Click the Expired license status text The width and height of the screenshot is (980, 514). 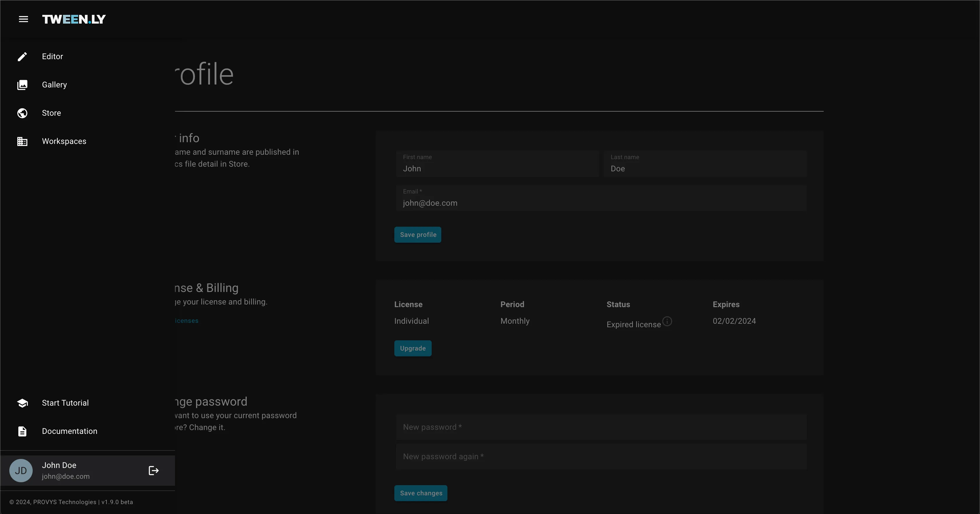tap(633, 325)
